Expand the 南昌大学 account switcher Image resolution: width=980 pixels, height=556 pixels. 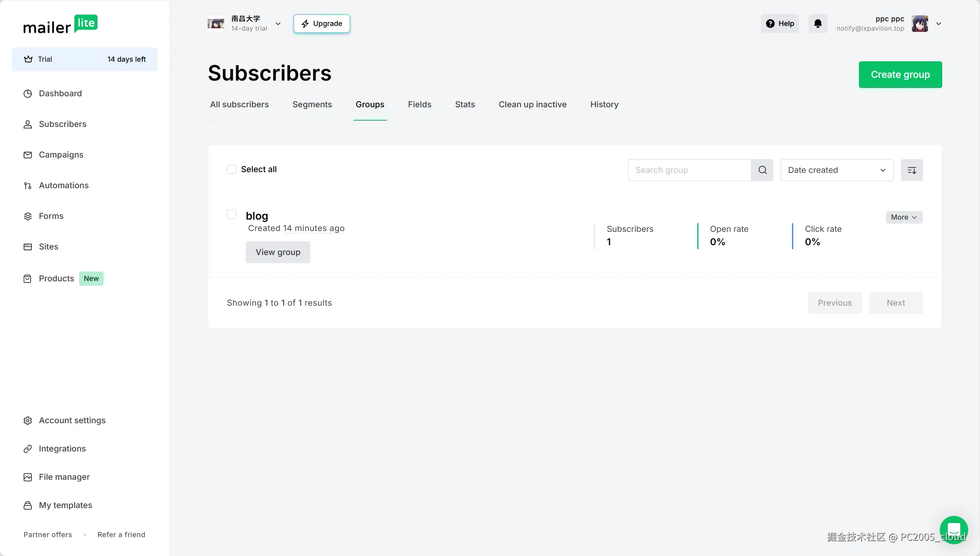(x=278, y=24)
